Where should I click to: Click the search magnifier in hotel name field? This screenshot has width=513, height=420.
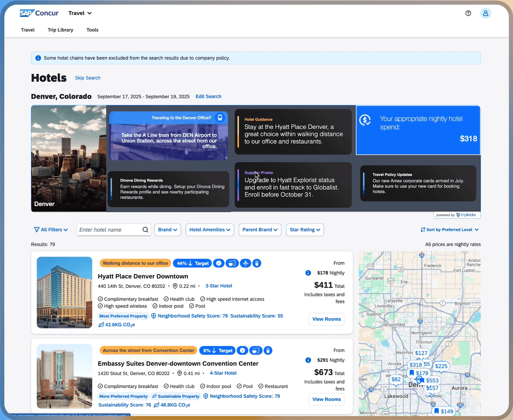tap(145, 230)
